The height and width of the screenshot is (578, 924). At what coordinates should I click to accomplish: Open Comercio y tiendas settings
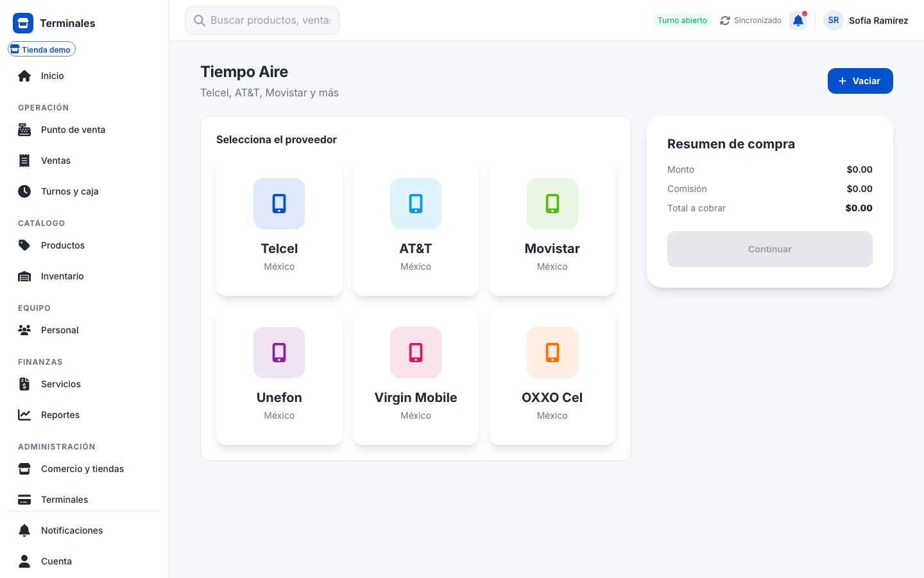coord(84,469)
